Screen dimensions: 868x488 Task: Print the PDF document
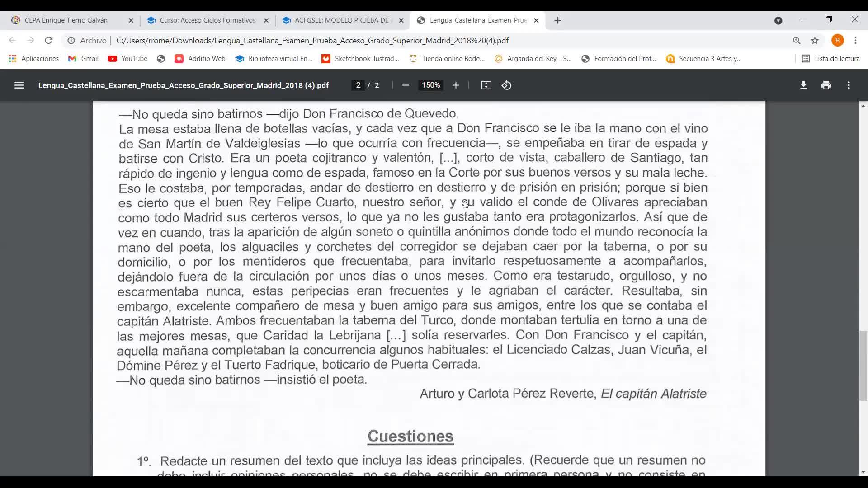[x=826, y=85]
